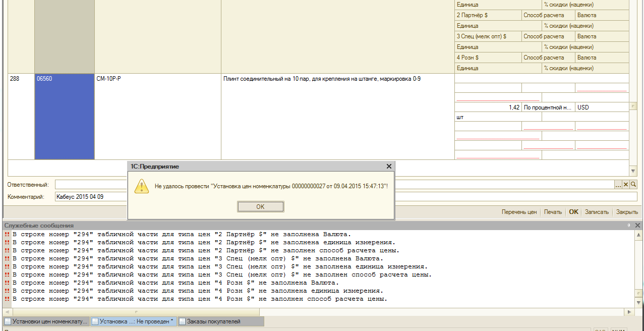Close the Служебные сообщения panel
Viewport: 644px width, 331px height.
[637, 226]
